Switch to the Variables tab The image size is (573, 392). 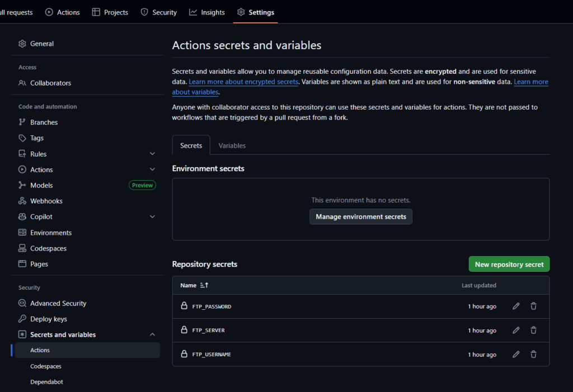click(x=232, y=145)
